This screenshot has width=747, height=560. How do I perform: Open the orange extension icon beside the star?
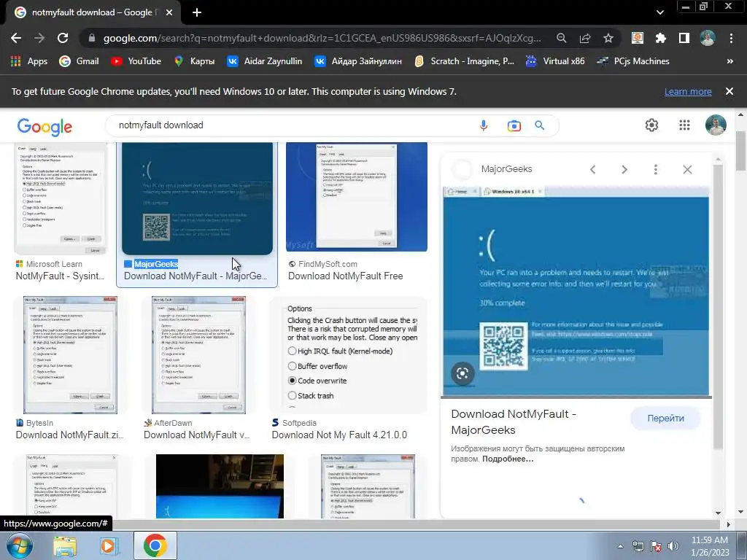tap(638, 38)
